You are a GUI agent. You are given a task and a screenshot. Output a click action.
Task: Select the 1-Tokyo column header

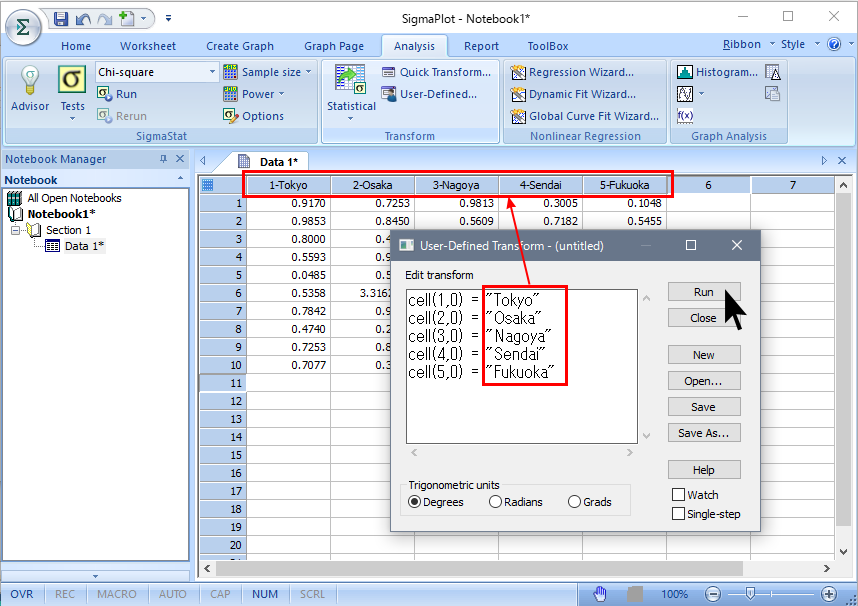coord(288,185)
